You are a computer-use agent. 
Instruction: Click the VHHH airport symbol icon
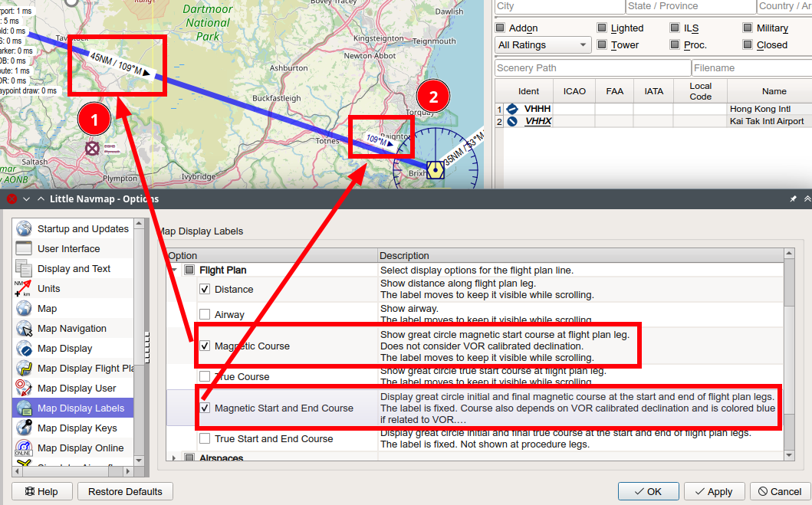(x=512, y=109)
